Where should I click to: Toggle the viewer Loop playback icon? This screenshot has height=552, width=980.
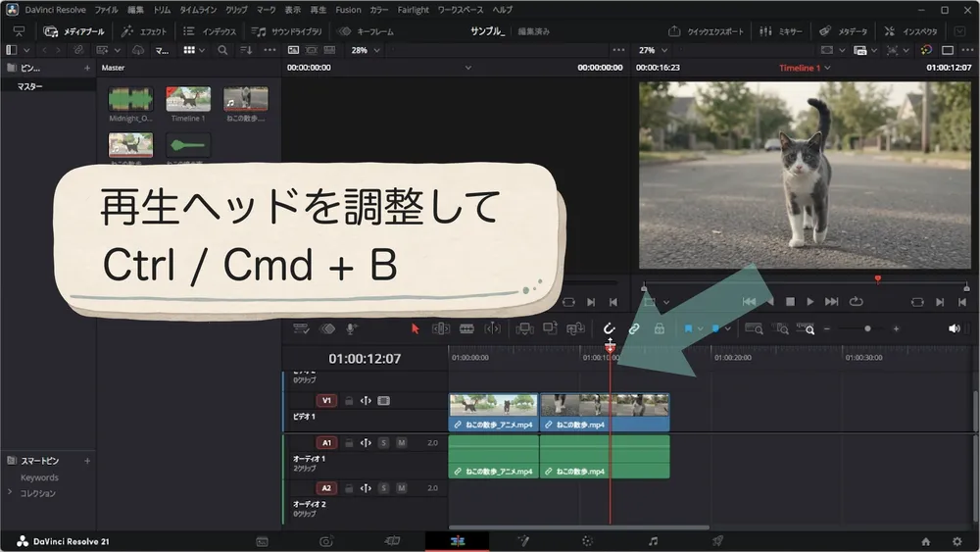[x=856, y=302]
